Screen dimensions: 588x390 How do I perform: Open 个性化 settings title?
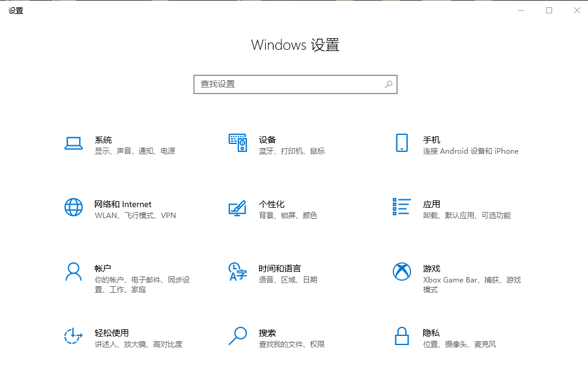pos(271,205)
